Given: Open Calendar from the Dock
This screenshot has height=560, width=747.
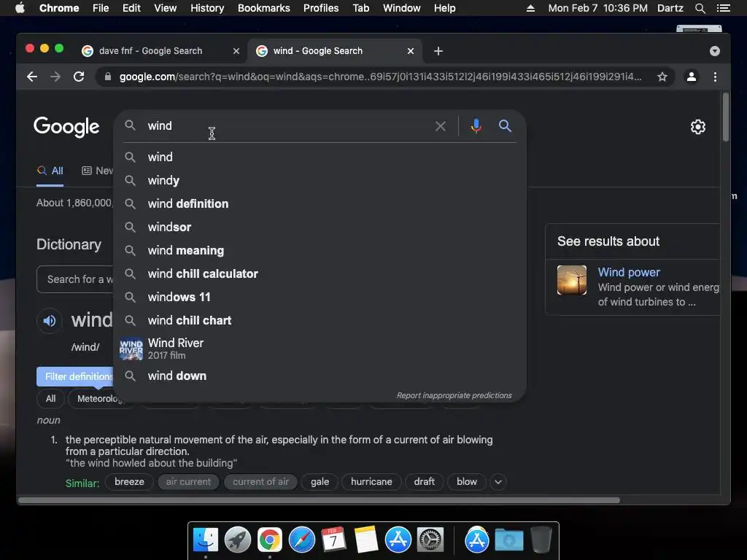Looking at the screenshot, I should (x=333, y=540).
